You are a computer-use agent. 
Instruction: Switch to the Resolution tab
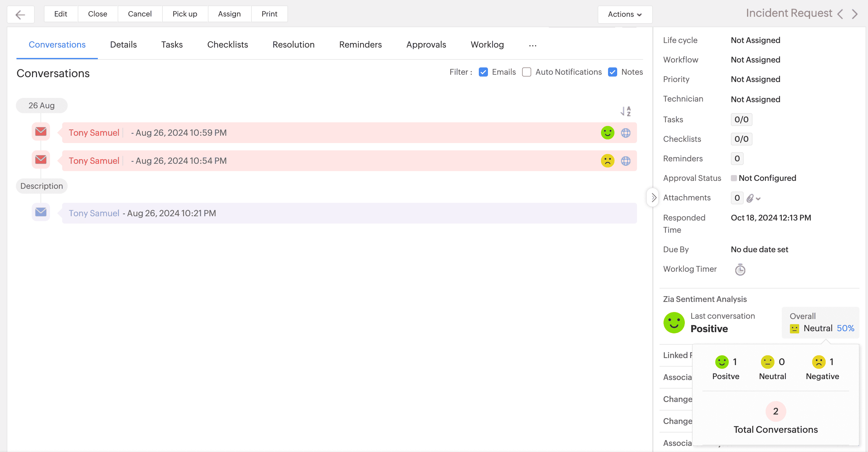point(293,45)
